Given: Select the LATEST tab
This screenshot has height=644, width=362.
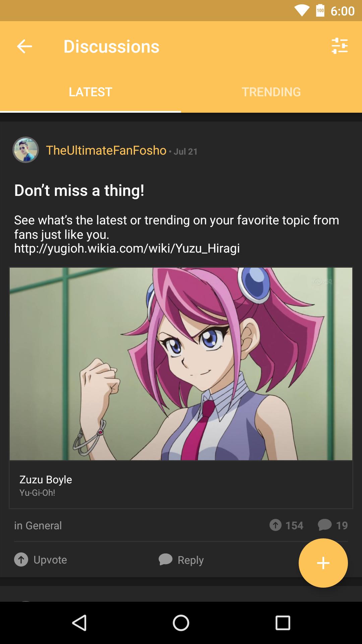Looking at the screenshot, I should pyautogui.click(x=90, y=92).
